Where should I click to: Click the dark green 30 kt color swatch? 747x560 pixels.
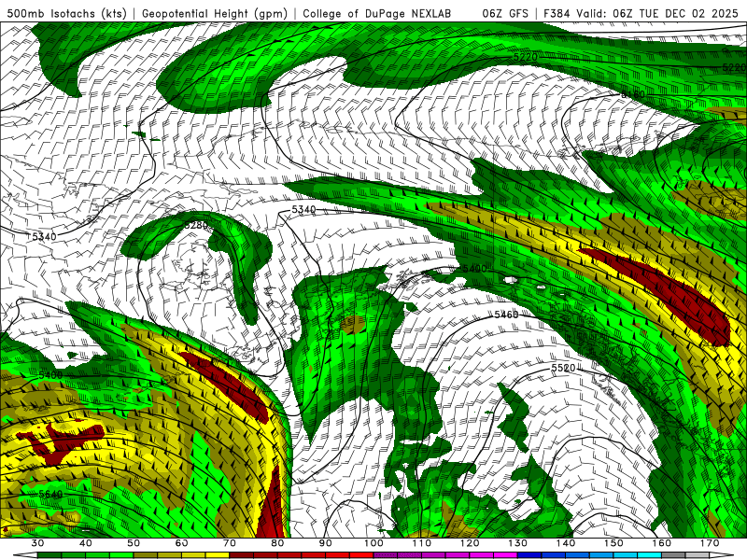pyautogui.click(x=49, y=555)
